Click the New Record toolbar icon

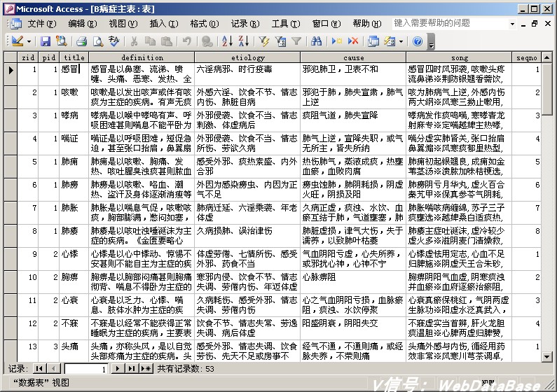coord(336,41)
